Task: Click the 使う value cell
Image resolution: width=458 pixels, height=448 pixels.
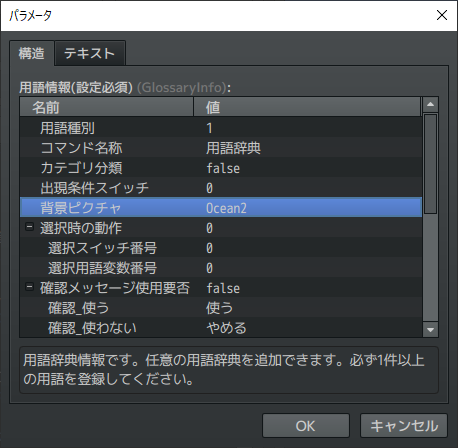Action: click(219, 308)
